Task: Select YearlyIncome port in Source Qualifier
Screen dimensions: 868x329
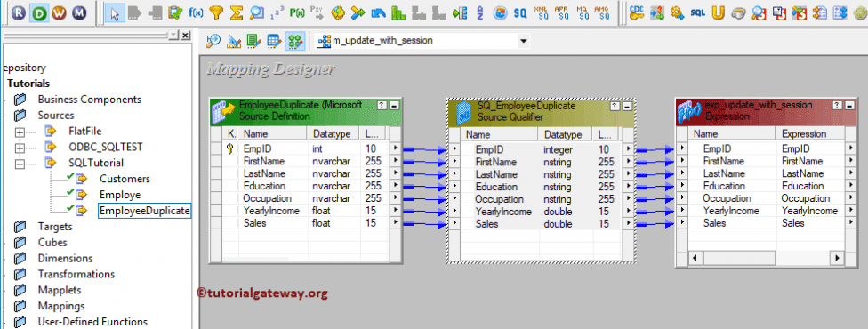Action: 503,212
